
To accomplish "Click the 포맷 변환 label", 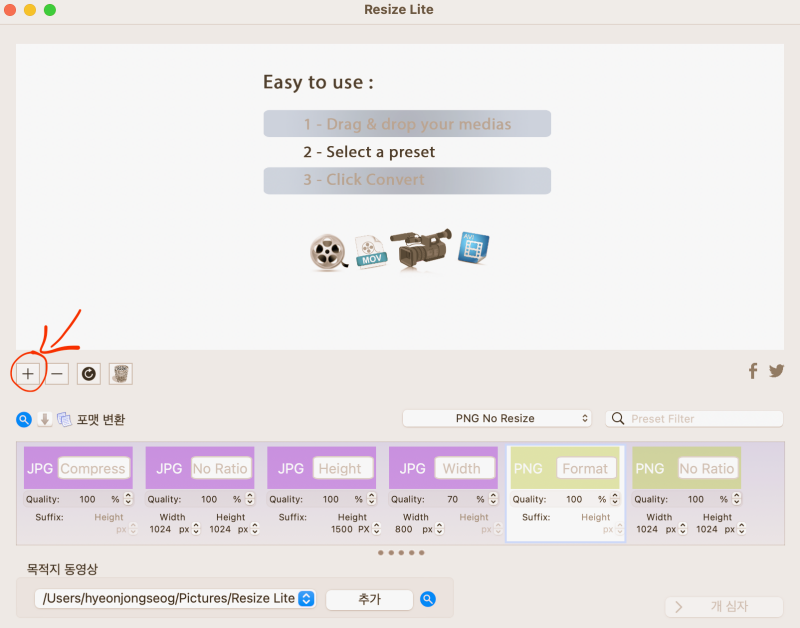I will pyautogui.click(x=101, y=419).
